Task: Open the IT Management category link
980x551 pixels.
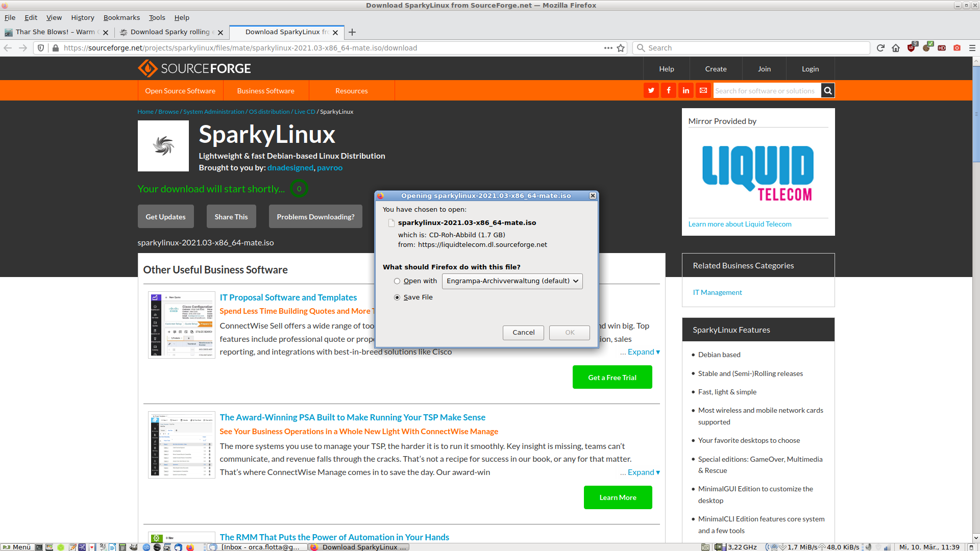Action: pyautogui.click(x=717, y=292)
